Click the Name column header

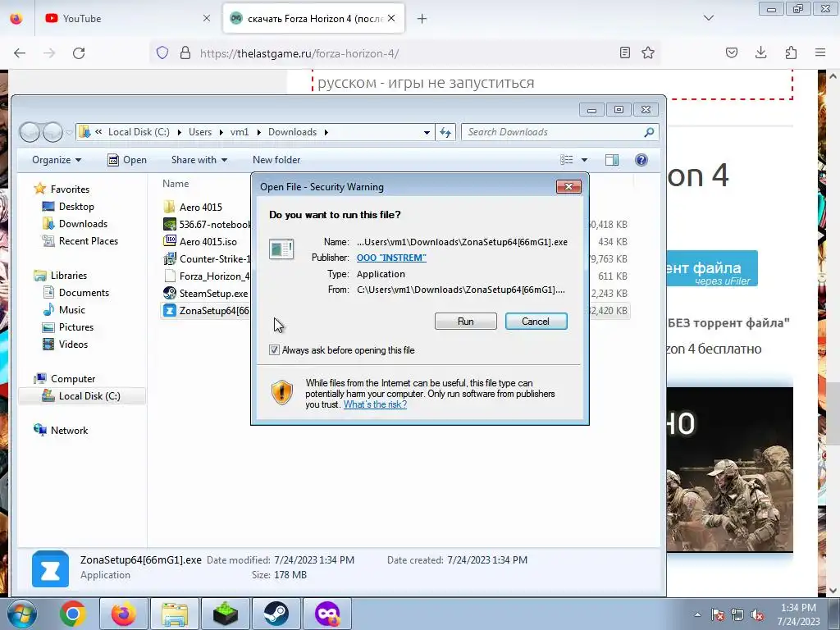176,183
